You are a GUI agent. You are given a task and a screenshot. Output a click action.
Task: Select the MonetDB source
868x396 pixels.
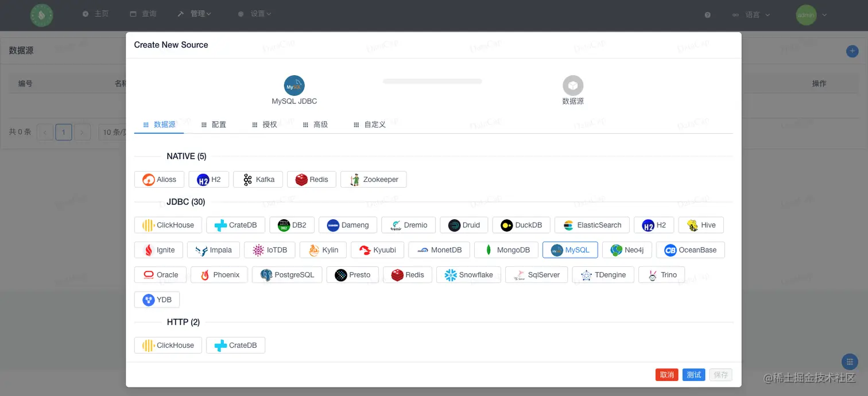coord(439,250)
